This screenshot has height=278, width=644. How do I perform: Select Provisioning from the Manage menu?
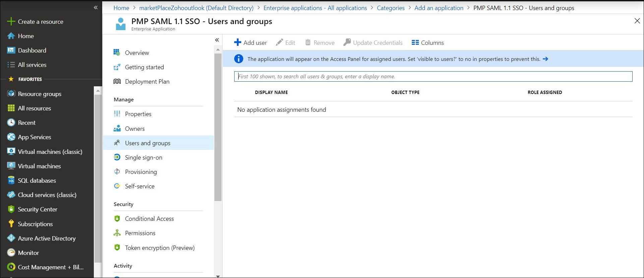point(141,172)
